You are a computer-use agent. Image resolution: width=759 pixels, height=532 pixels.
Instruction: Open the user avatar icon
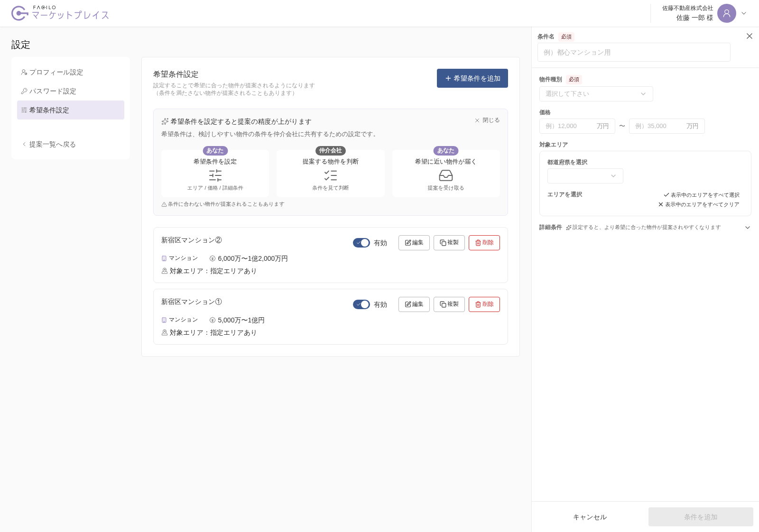(x=726, y=13)
